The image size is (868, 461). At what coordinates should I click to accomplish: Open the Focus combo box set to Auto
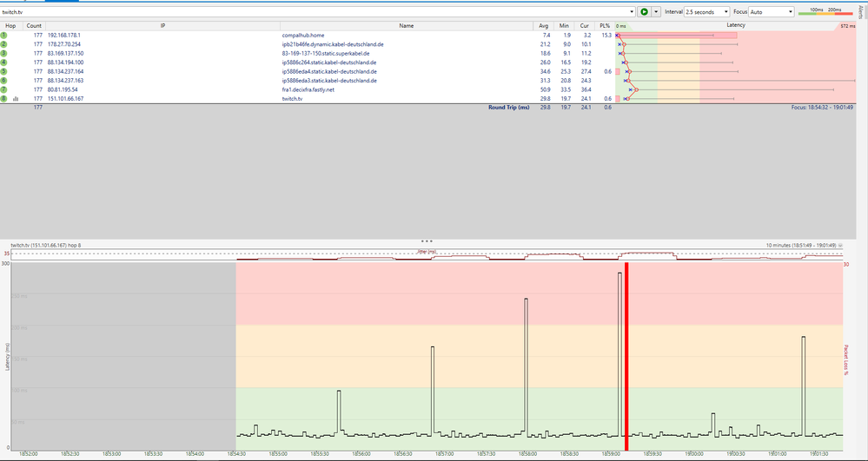tap(772, 11)
